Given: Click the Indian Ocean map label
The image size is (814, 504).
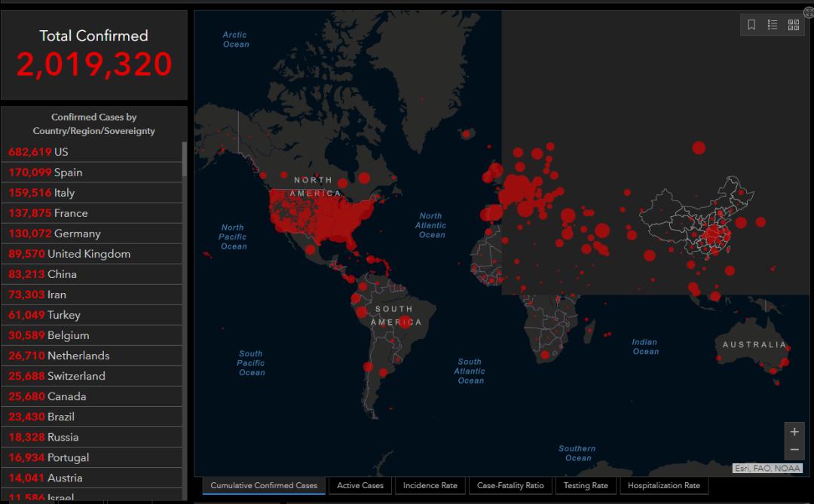Looking at the screenshot, I should click(x=645, y=347).
